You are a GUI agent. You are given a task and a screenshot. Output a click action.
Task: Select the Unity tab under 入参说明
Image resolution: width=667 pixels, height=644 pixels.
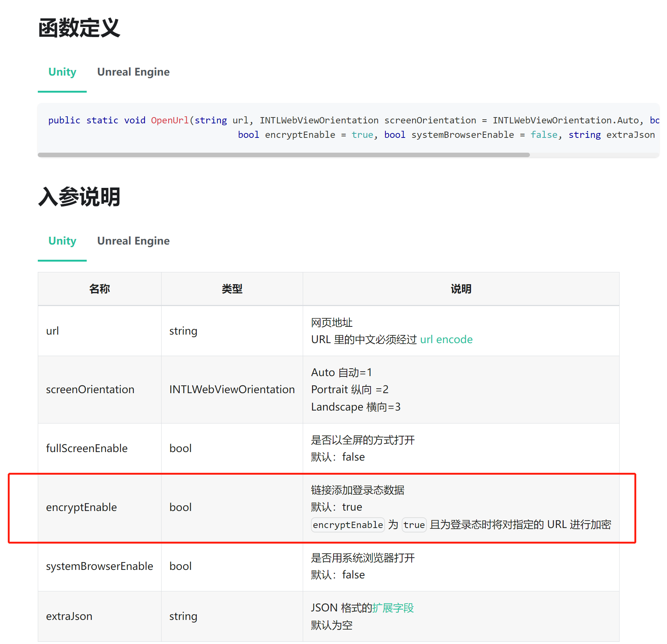(62, 241)
